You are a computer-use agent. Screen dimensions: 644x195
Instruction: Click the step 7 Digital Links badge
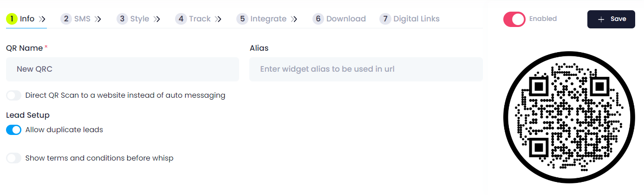(385, 19)
